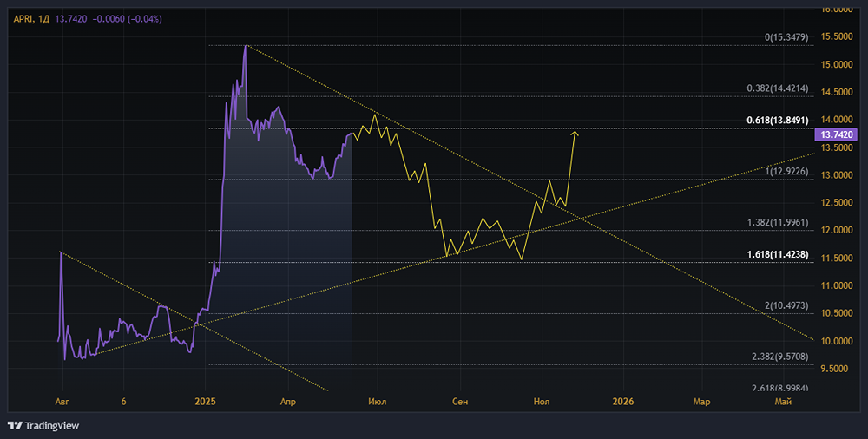Screen dimensions: 868x439
Task: Click the 10.0000 price axis value
Action: point(837,341)
